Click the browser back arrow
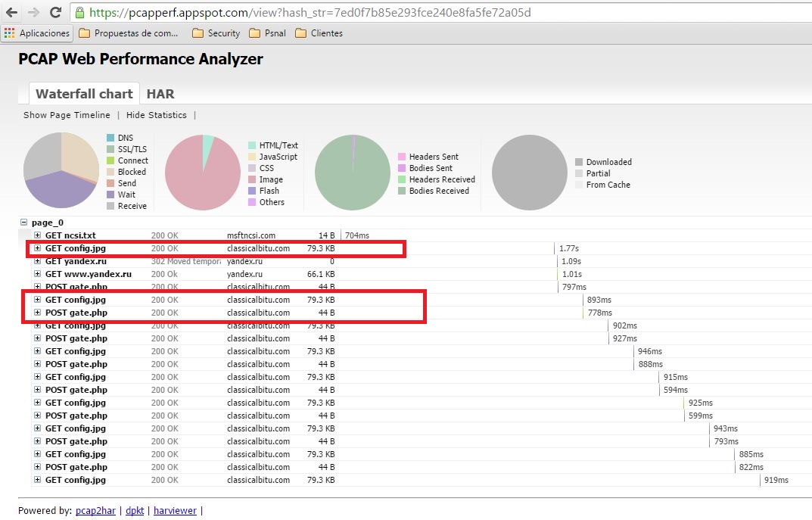812x520 pixels. click(x=12, y=13)
